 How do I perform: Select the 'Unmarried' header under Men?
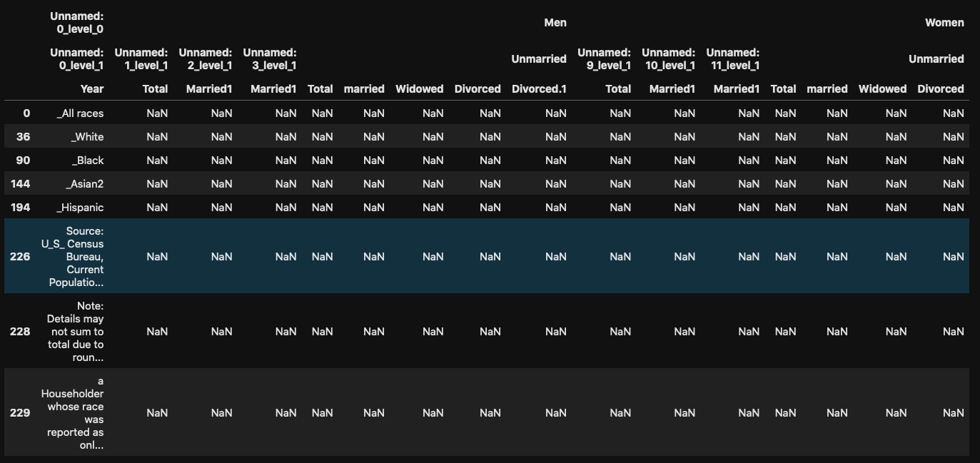click(x=539, y=58)
